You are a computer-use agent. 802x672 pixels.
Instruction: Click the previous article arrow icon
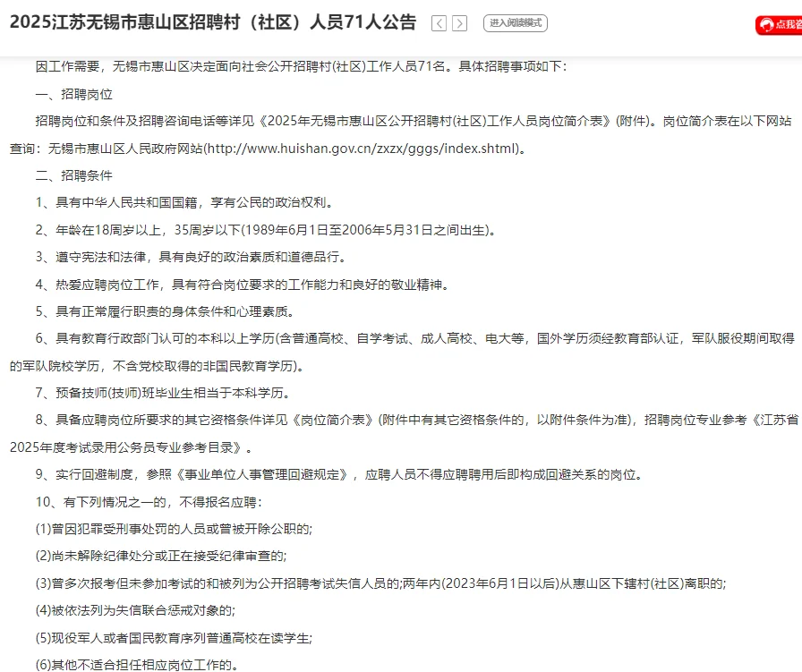(x=438, y=24)
